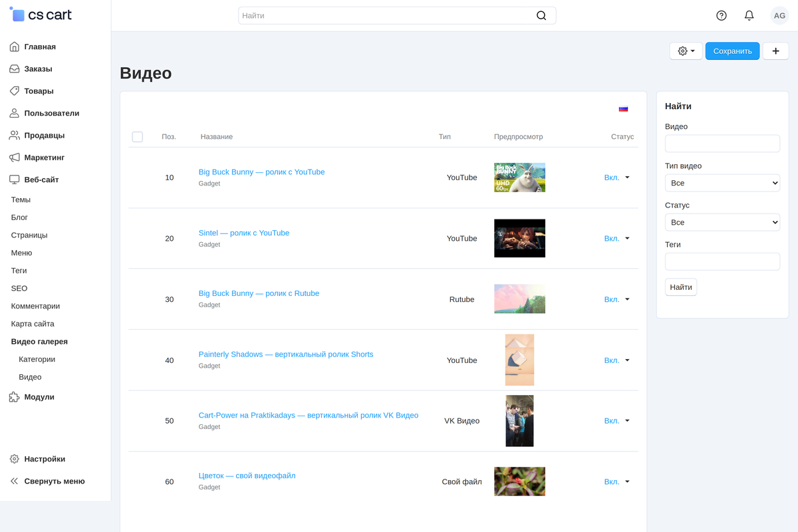
Task: Click the Товары tag icon
Action: (x=15, y=91)
